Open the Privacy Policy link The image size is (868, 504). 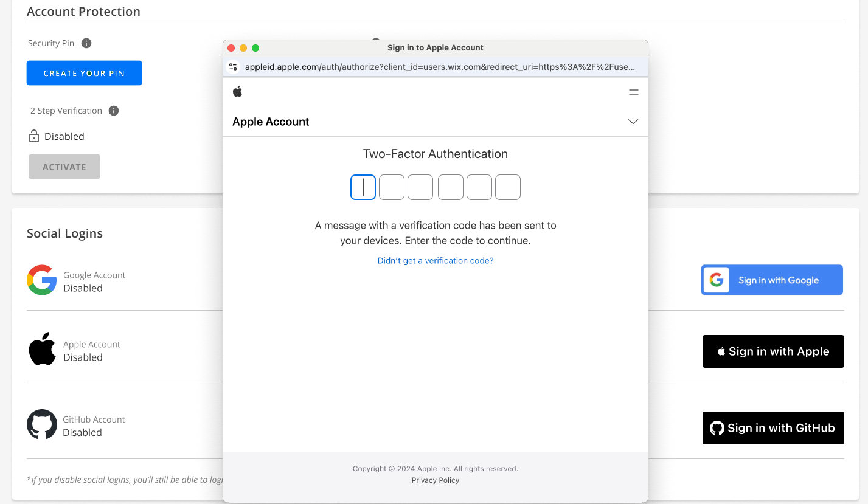click(435, 480)
